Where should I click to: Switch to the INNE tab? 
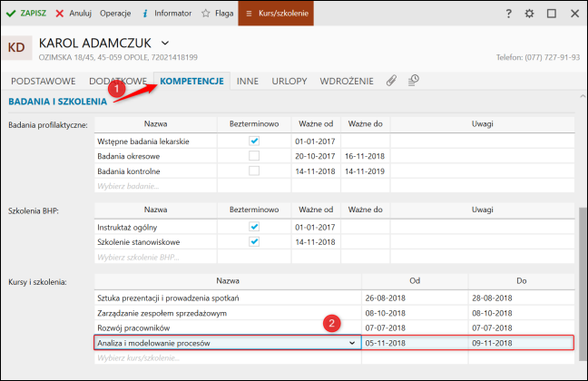click(248, 81)
